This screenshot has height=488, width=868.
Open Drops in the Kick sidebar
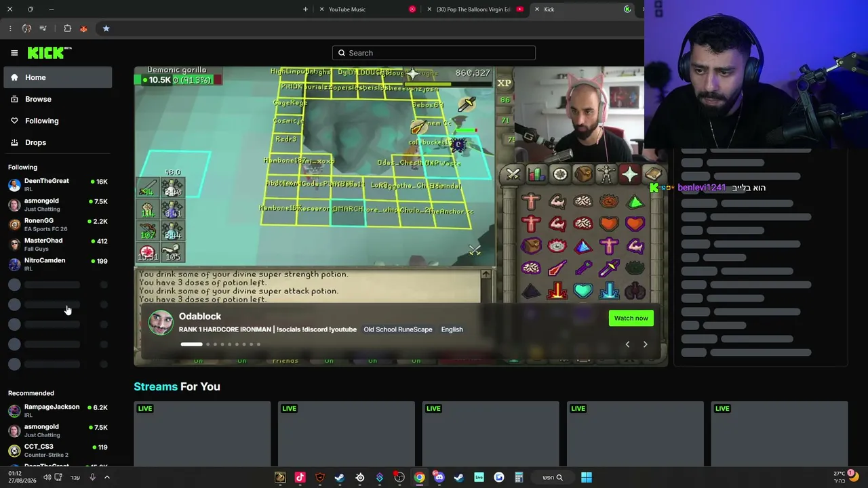pyautogui.click(x=58, y=142)
